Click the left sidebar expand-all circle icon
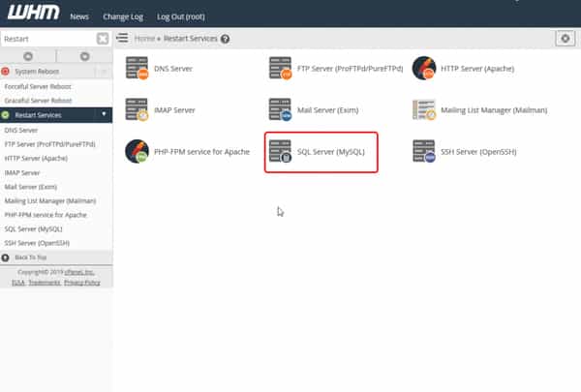This screenshot has width=581, height=392. (28, 56)
